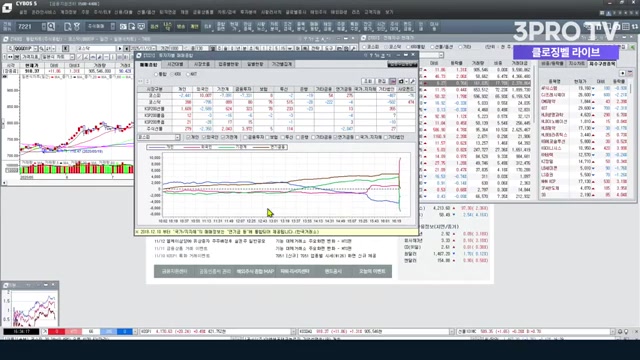Image resolution: width=640 pixels, height=360 pixels.
Task: Click the 오늘의 이벤트 button
Action: tap(372, 271)
